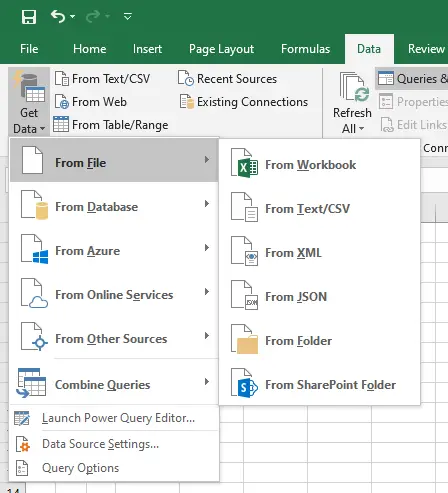Viewport: 448px width, 493px height.
Task: Select From Azure menu entry
Action: (114, 248)
